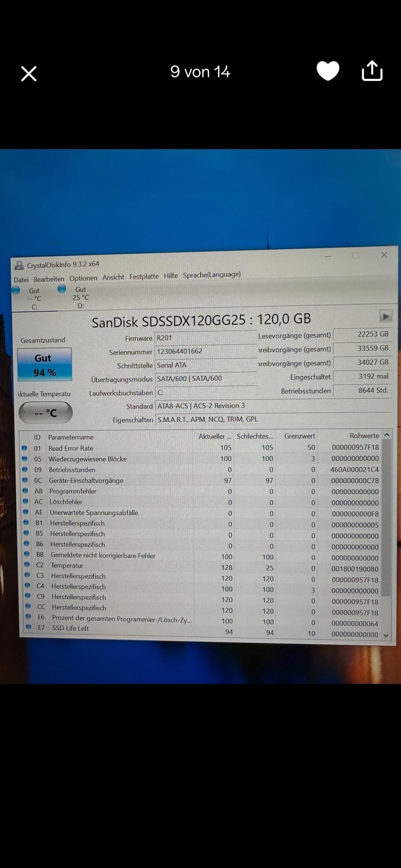Click status dot for SSD Life Left
The height and width of the screenshot is (868, 401).
click(x=29, y=627)
